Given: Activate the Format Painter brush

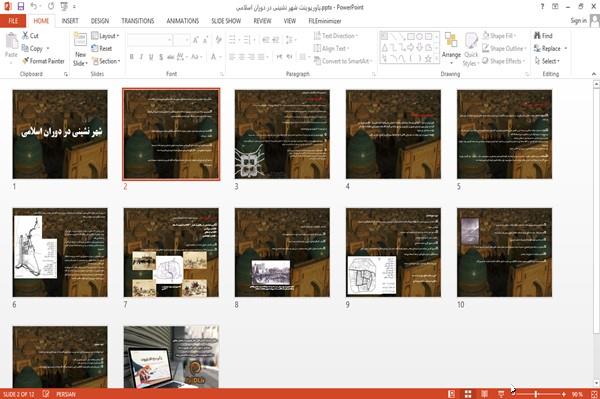Looking at the screenshot, I should [43, 61].
